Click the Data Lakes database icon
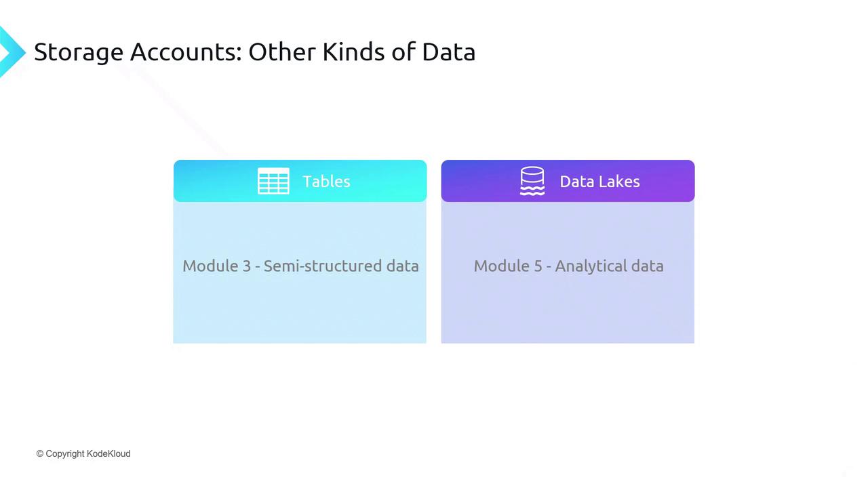This screenshot has height=488, width=868. click(x=532, y=181)
